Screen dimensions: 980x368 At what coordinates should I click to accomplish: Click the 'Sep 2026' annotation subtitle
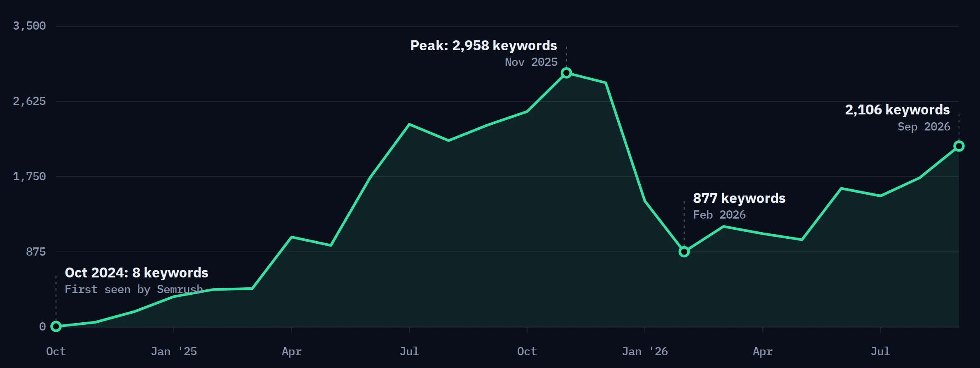click(x=924, y=127)
